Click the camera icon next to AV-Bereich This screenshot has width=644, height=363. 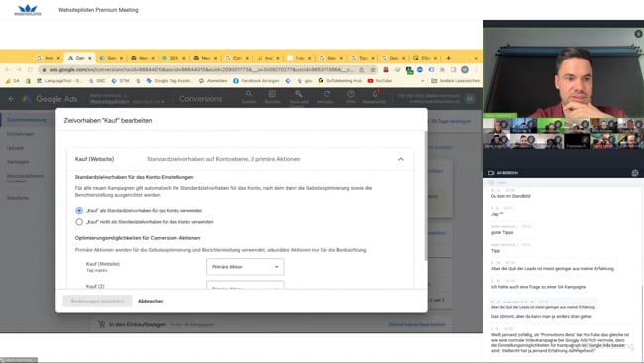click(491, 173)
